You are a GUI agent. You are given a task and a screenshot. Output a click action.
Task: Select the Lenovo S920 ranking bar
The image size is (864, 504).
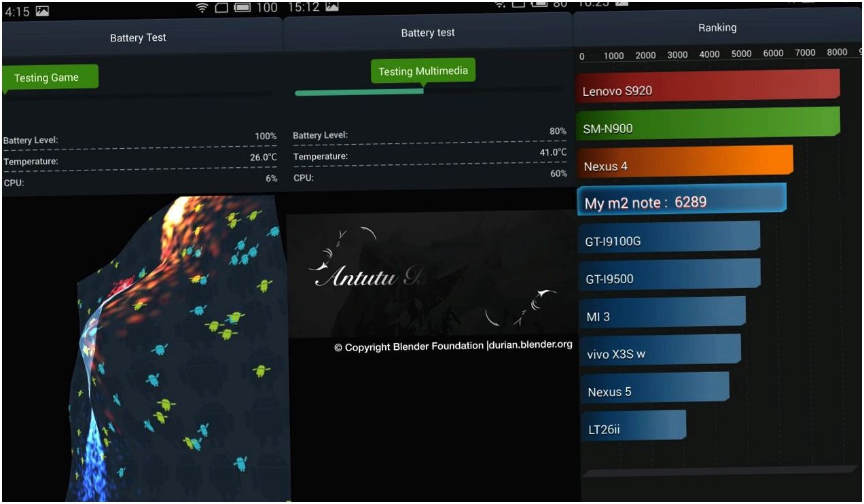(x=708, y=86)
